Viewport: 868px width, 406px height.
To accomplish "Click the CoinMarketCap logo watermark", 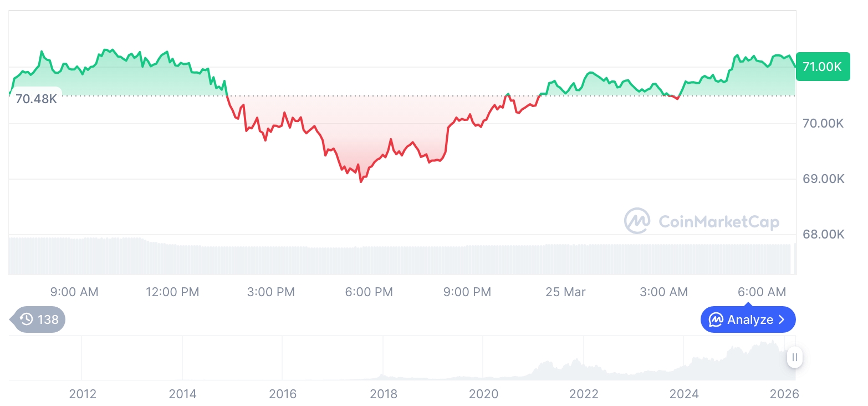I will coord(702,221).
